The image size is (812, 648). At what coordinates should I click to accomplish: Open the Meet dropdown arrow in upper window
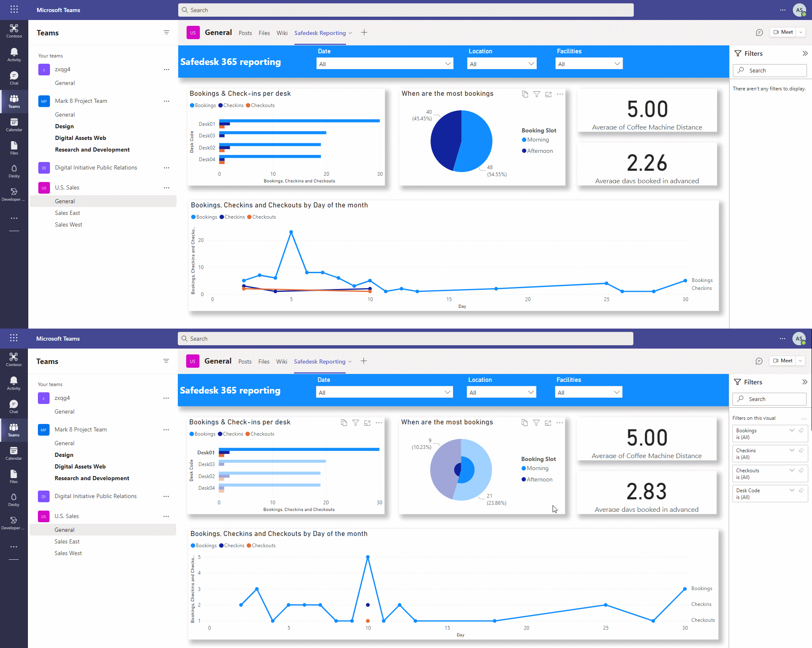[x=801, y=32]
